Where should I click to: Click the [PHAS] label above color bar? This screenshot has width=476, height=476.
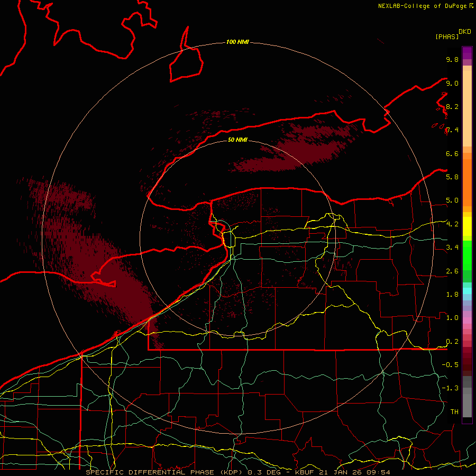click(447, 36)
